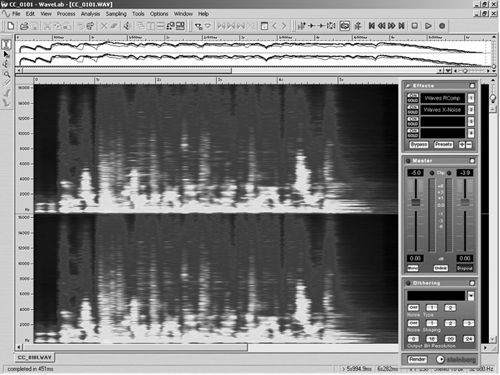The height and width of the screenshot is (375, 500).
Task: Click the Play transport button
Action: coord(428,26)
